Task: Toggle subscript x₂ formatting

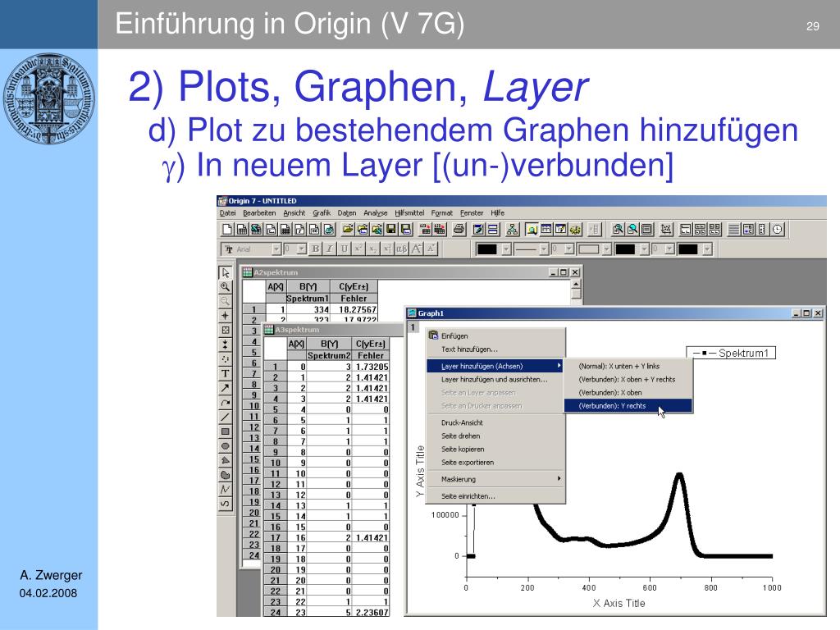Action: [373, 249]
